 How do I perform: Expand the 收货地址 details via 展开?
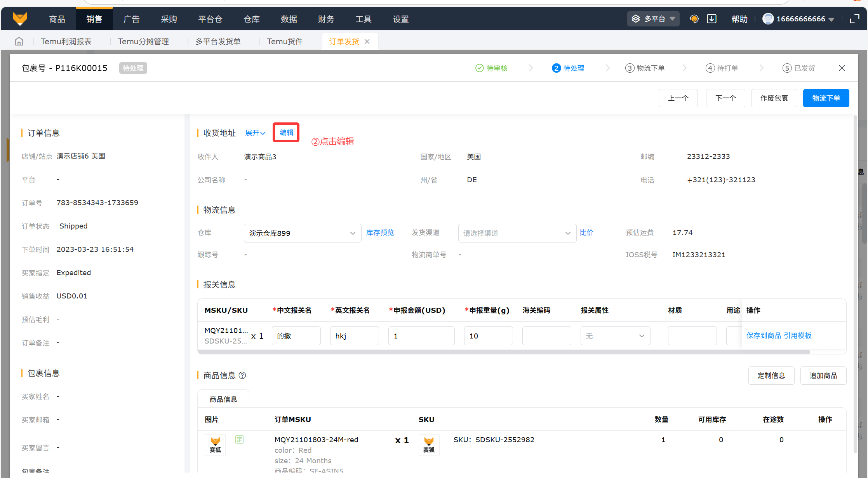[x=255, y=133]
